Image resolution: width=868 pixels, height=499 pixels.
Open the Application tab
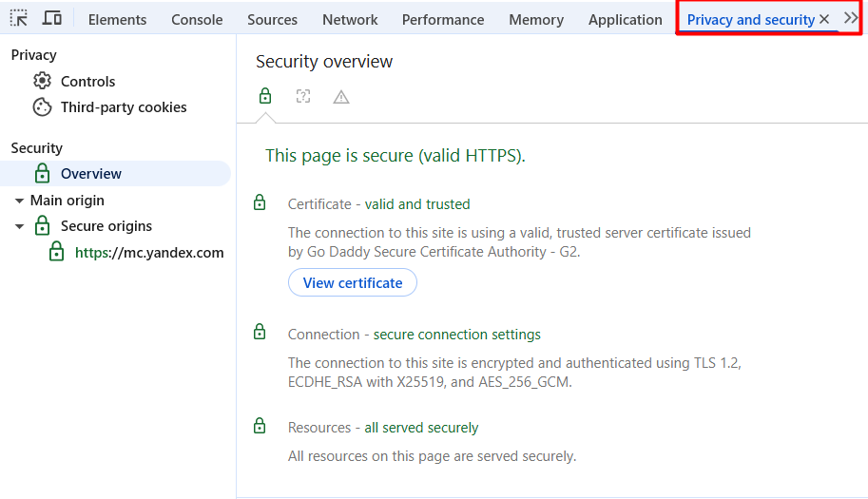(x=625, y=20)
